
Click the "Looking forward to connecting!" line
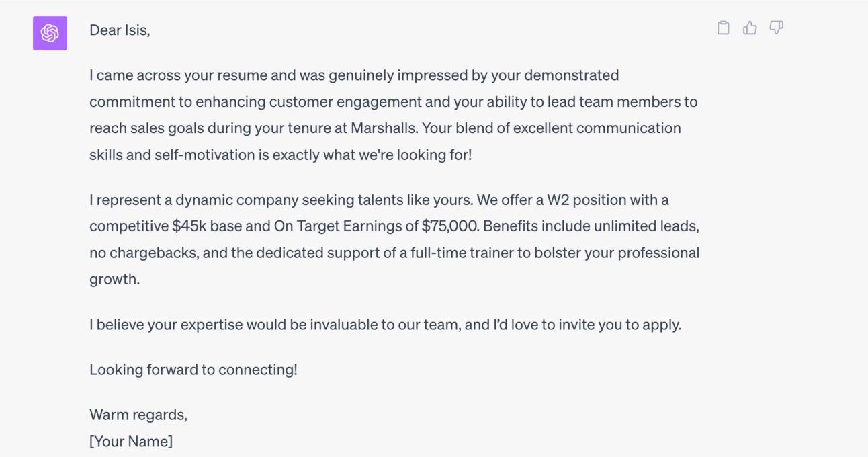193,370
